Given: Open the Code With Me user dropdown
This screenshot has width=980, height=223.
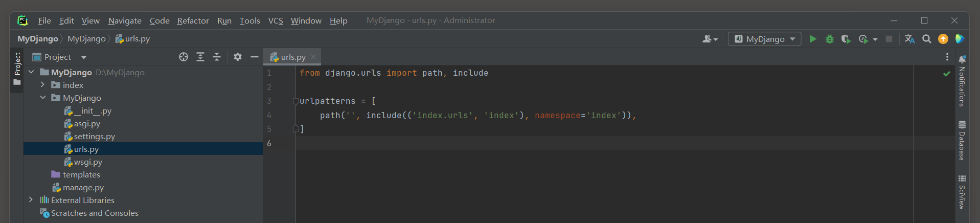Looking at the screenshot, I should point(710,39).
